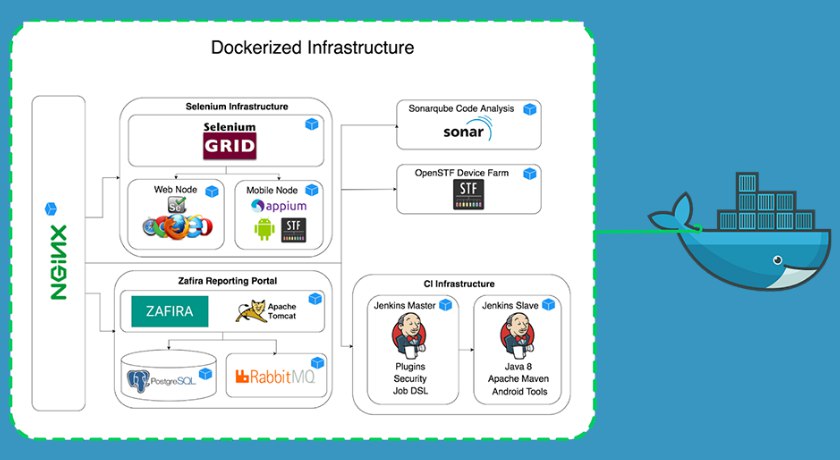The image size is (840, 460).
Task: Click the Job DSL text
Action: [x=410, y=391]
